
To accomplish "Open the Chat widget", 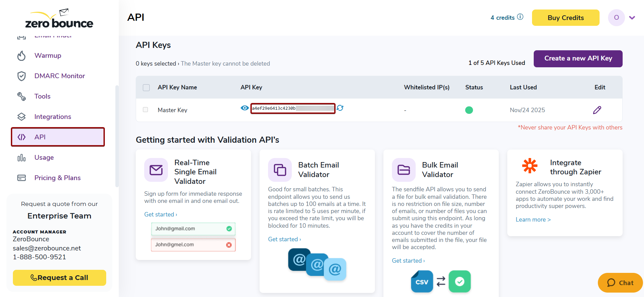I will pyautogui.click(x=620, y=283).
